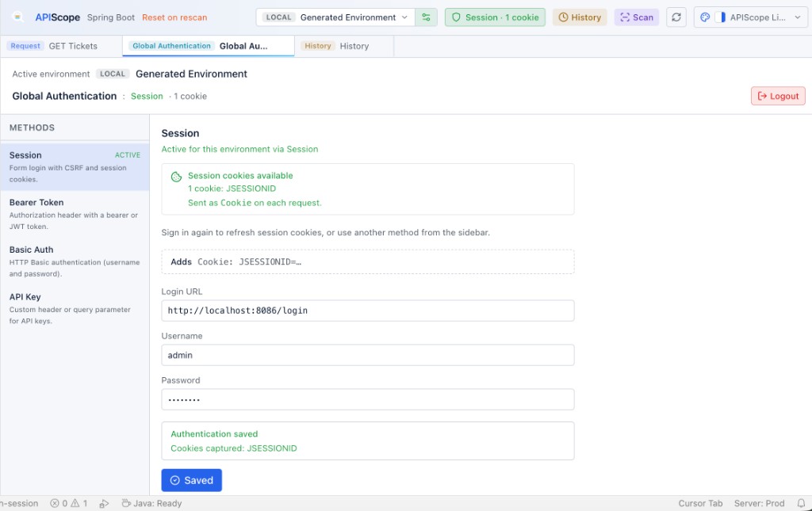Click into the Username field
This screenshot has width=812, height=511.
click(x=368, y=355)
